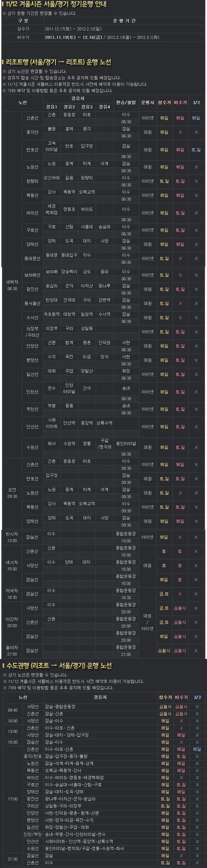Select the 인천/부천 return route cell
207x868 pixels.
pyautogui.click(x=32, y=834)
